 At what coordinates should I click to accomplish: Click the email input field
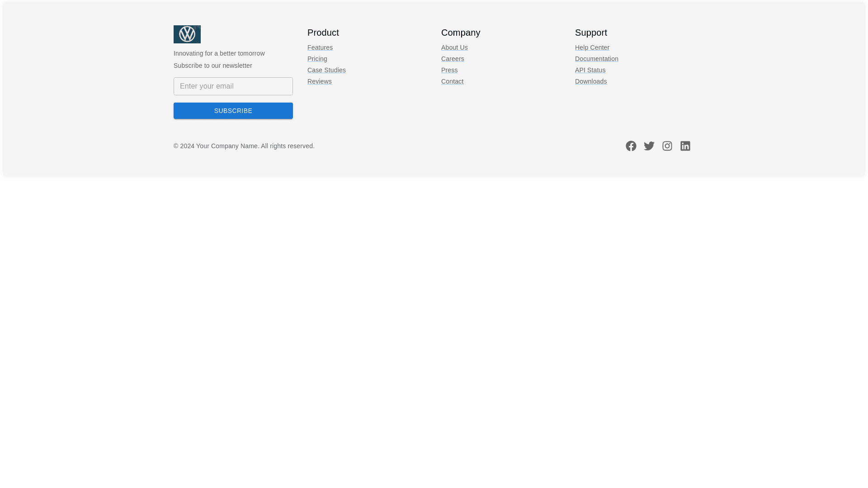233,86
